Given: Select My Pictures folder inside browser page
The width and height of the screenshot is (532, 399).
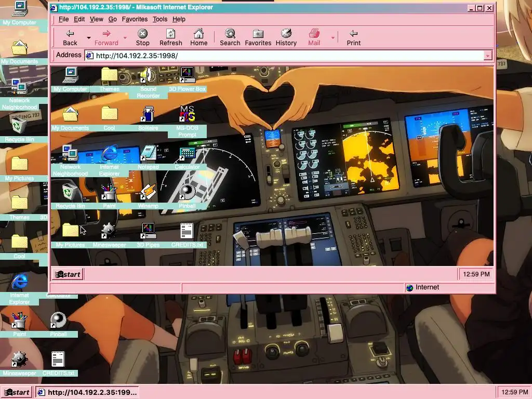Looking at the screenshot, I should pyautogui.click(x=70, y=235).
